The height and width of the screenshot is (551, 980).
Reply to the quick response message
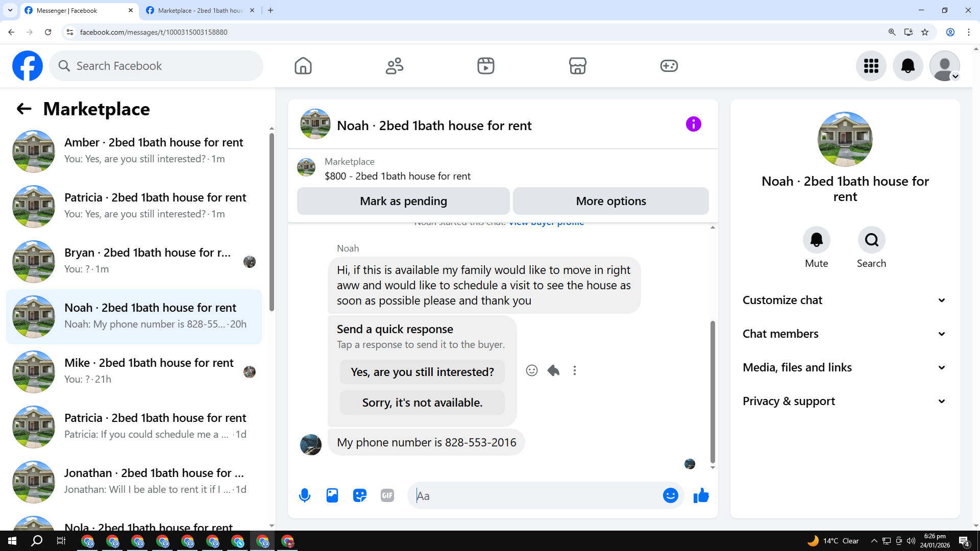pyautogui.click(x=553, y=370)
